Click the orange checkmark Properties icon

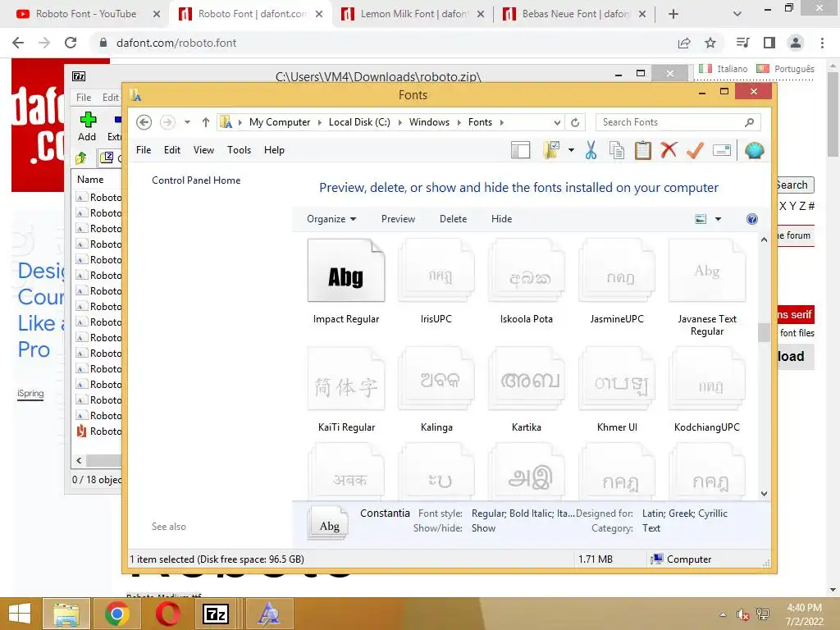tap(695, 151)
